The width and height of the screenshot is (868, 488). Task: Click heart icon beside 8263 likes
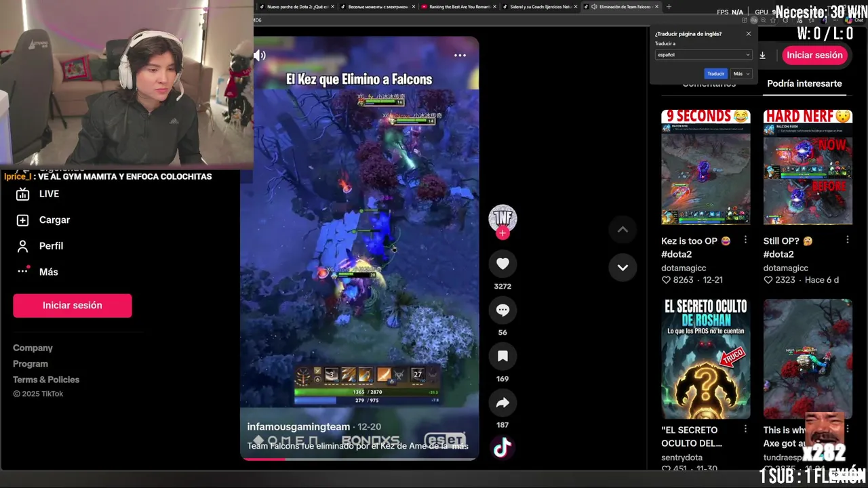pyautogui.click(x=666, y=280)
